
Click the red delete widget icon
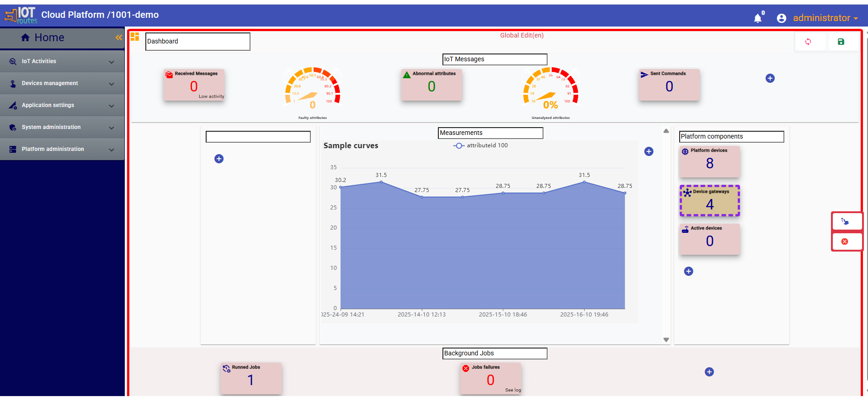[x=845, y=241]
